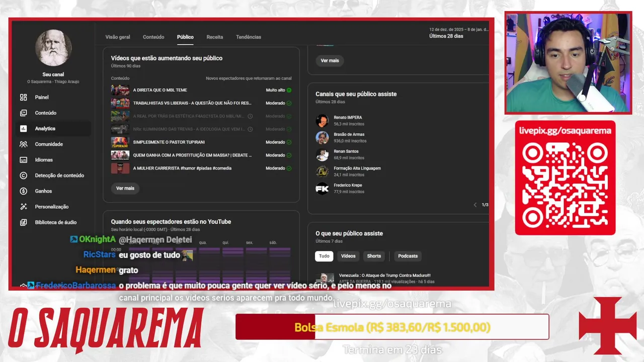The width and height of the screenshot is (644, 362).
Task: Switch to analytics Conteúdo tab
Action: click(x=153, y=37)
